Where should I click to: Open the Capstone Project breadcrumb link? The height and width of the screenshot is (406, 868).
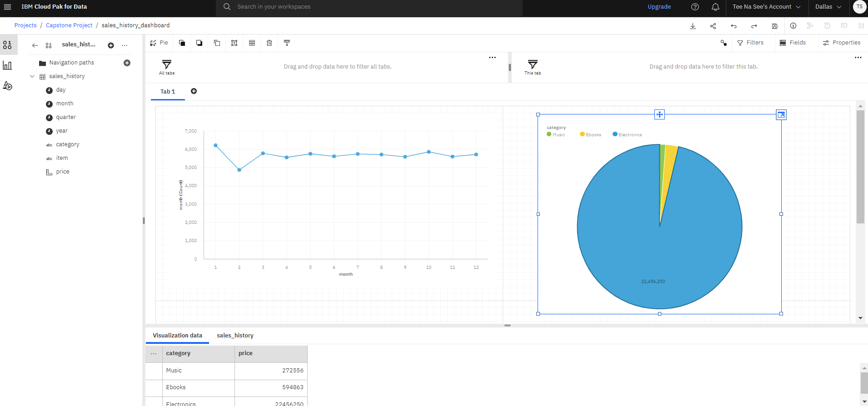click(69, 25)
